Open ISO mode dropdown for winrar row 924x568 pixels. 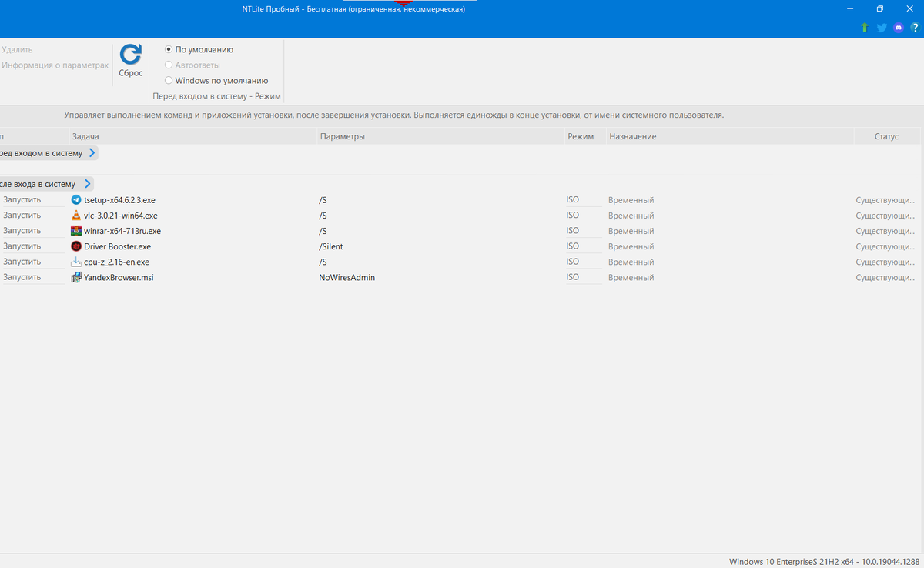[x=583, y=231]
